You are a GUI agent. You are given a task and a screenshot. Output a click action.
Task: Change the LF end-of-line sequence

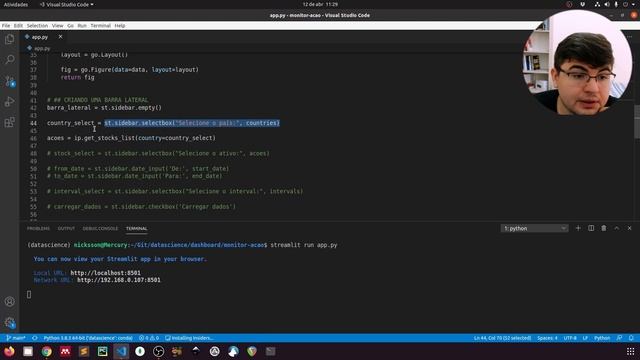coord(585,338)
